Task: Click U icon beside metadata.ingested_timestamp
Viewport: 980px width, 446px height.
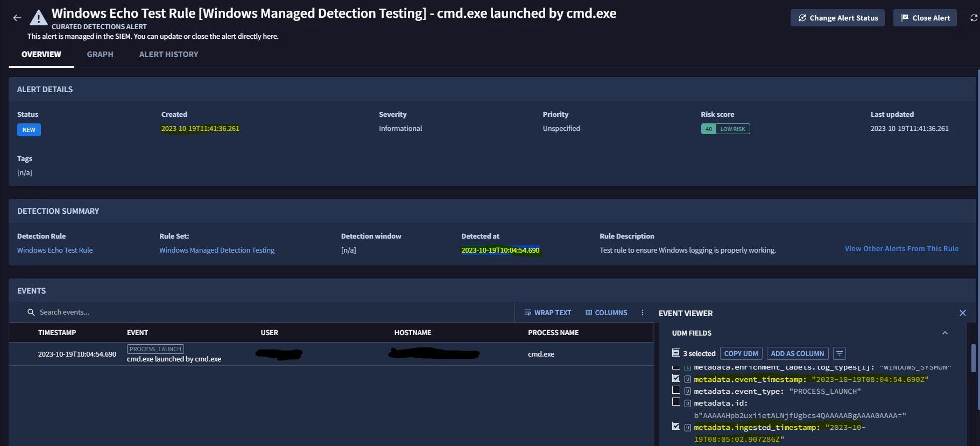Action: [687, 427]
